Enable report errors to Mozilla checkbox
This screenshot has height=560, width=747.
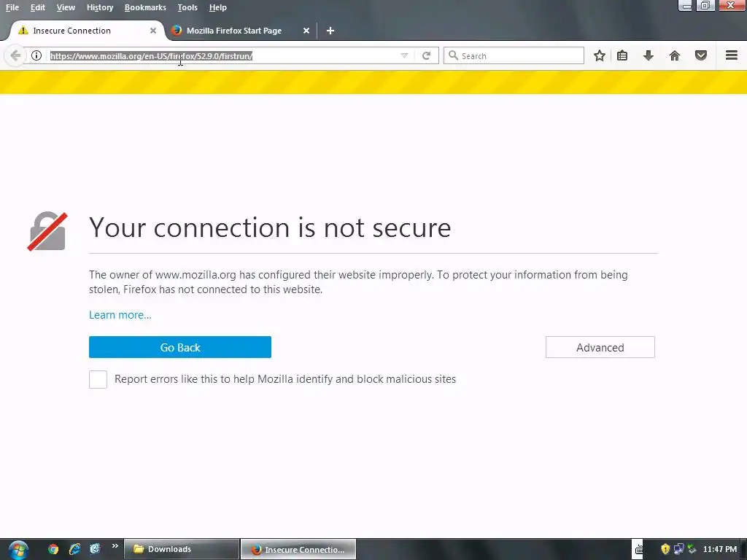pos(98,379)
